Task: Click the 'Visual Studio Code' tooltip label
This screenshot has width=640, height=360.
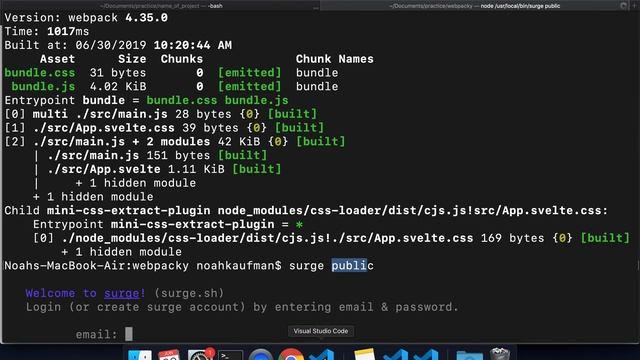Action: click(321, 331)
